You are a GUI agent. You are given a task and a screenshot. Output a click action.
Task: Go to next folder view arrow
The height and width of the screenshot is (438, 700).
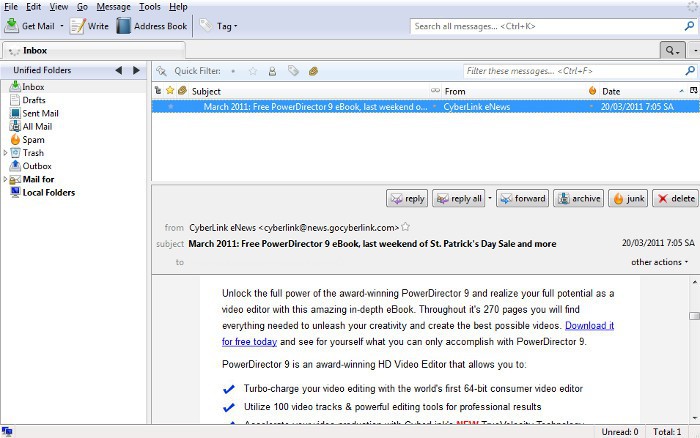pyautogui.click(x=136, y=70)
